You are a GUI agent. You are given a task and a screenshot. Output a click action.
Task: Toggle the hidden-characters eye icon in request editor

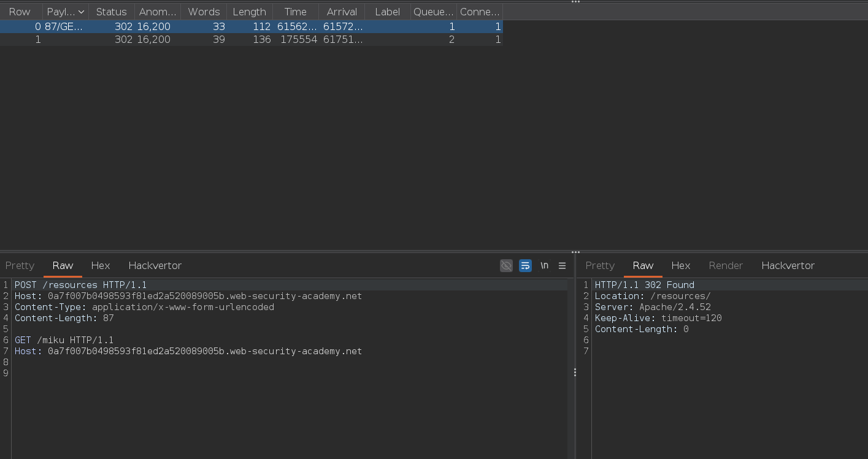[x=506, y=265]
